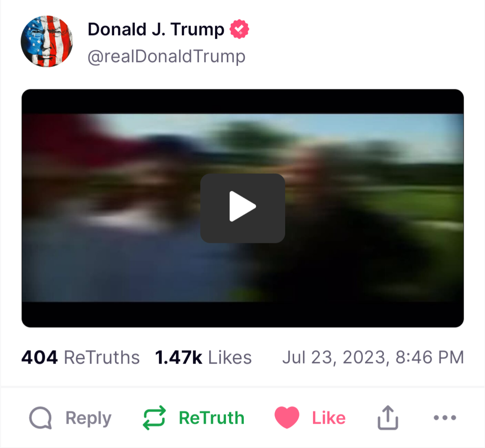Open the Donald J. Trump display name

[x=156, y=29]
